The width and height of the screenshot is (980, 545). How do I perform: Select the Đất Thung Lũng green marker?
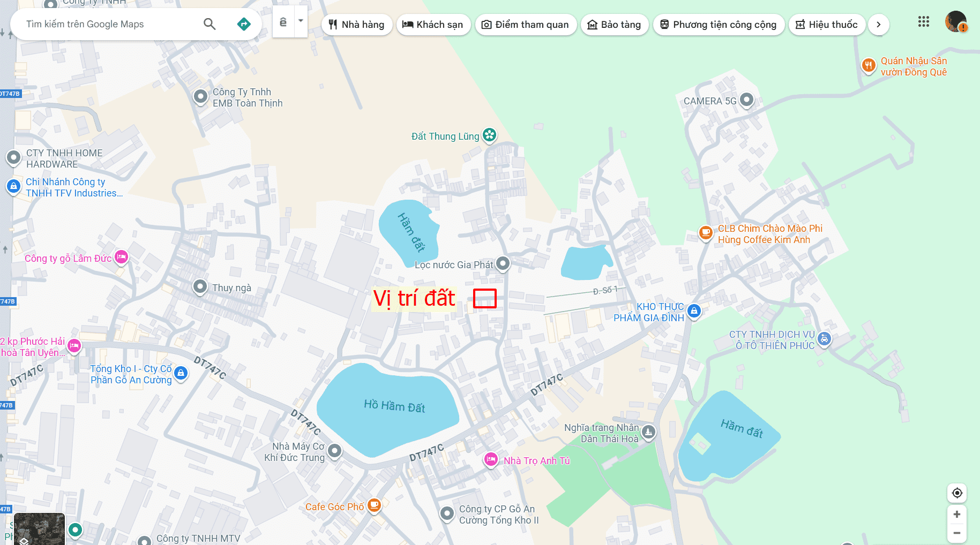click(x=489, y=135)
